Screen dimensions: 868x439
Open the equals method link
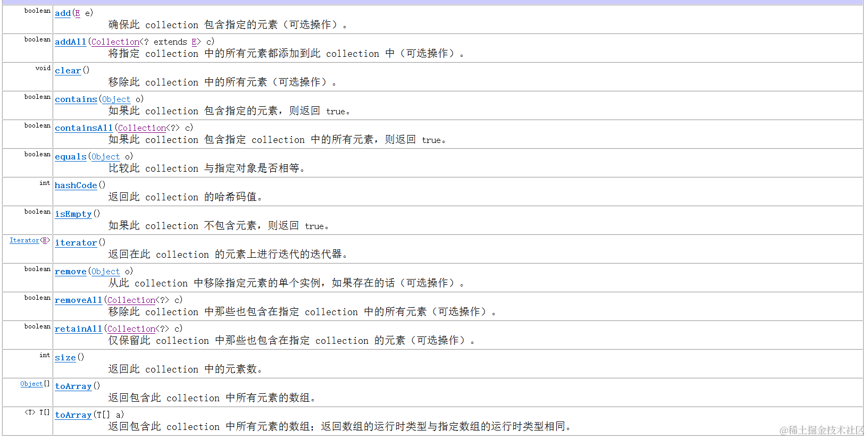[71, 157]
